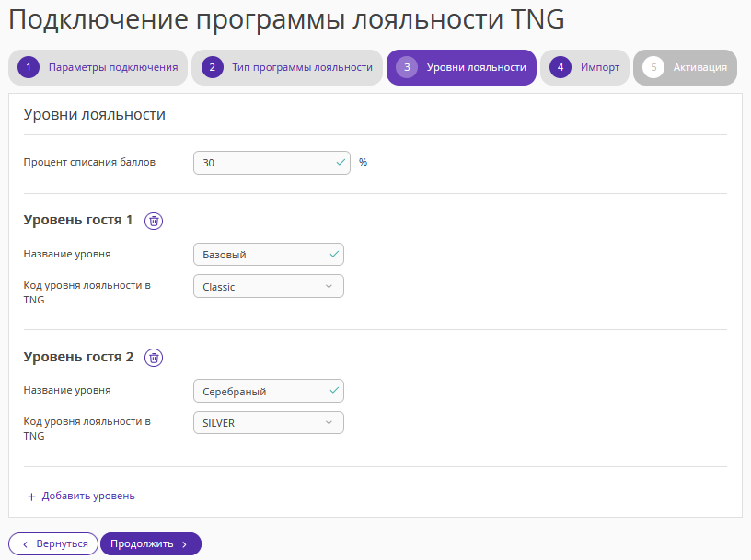The height and width of the screenshot is (560, 751).
Task: Click the Продолжить button
Action: click(x=151, y=544)
